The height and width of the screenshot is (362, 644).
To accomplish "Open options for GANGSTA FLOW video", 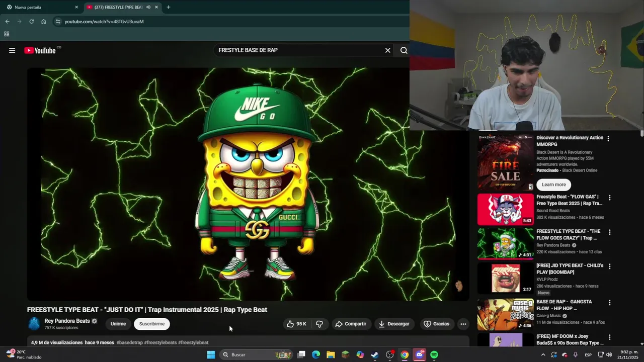I will coord(609,303).
